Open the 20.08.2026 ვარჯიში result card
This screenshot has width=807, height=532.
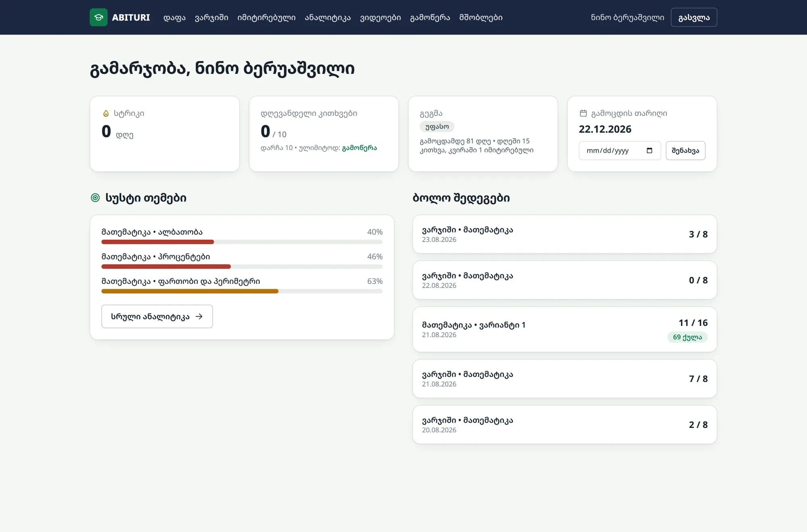coord(564,425)
